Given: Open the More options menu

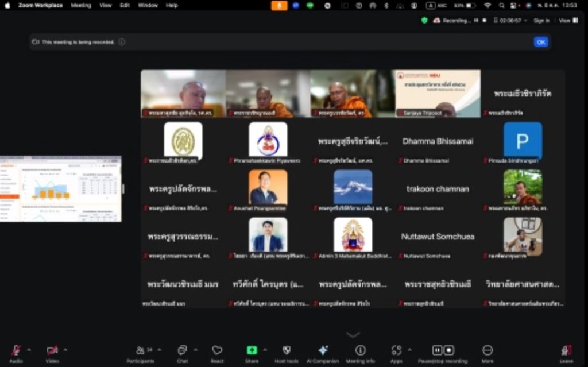Looking at the screenshot, I should pyautogui.click(x=488, y=350).
